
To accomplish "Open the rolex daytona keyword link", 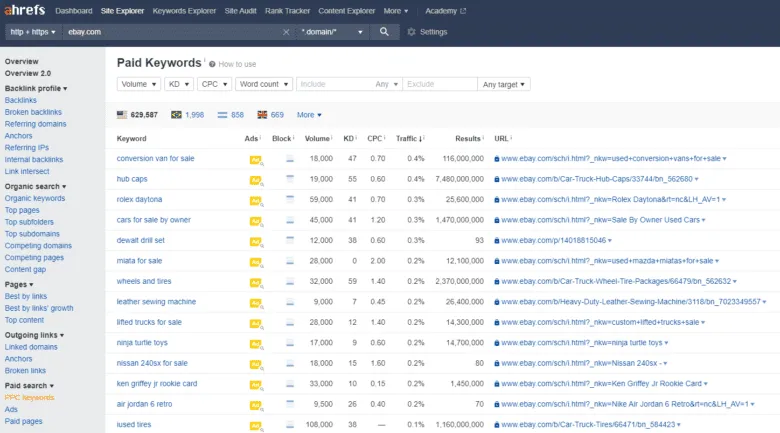I will 139,200.
